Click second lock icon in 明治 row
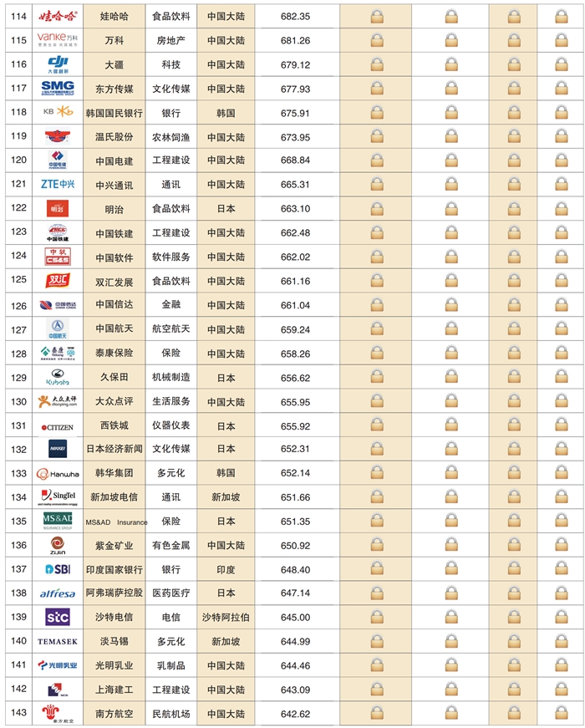Screen dimensions: 585x728 pyautogui.click(x=451, y=208)
